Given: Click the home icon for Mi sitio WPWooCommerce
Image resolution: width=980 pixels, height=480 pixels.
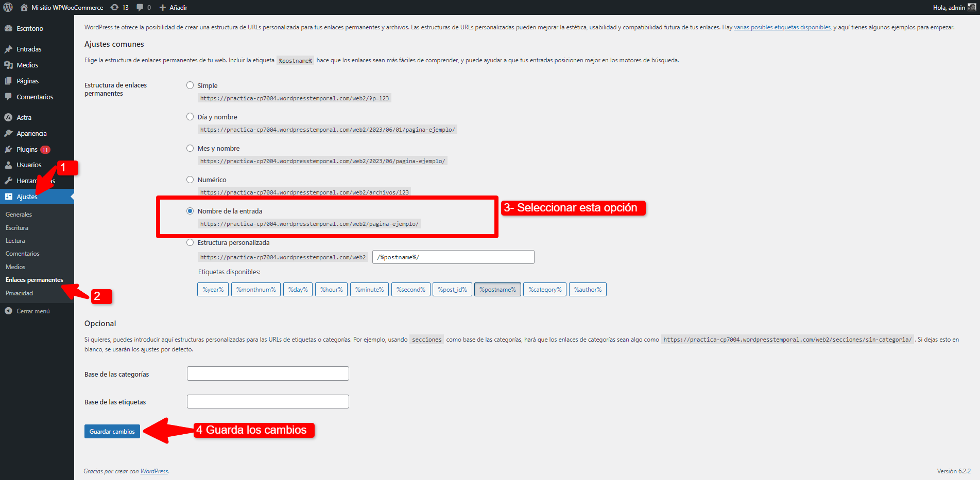Looking at the screenshot, I should click(24, 7).
